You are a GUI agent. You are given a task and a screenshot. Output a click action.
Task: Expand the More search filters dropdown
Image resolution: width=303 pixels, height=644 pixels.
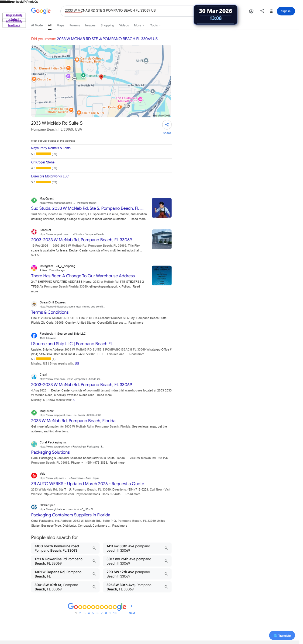[139, 25]
